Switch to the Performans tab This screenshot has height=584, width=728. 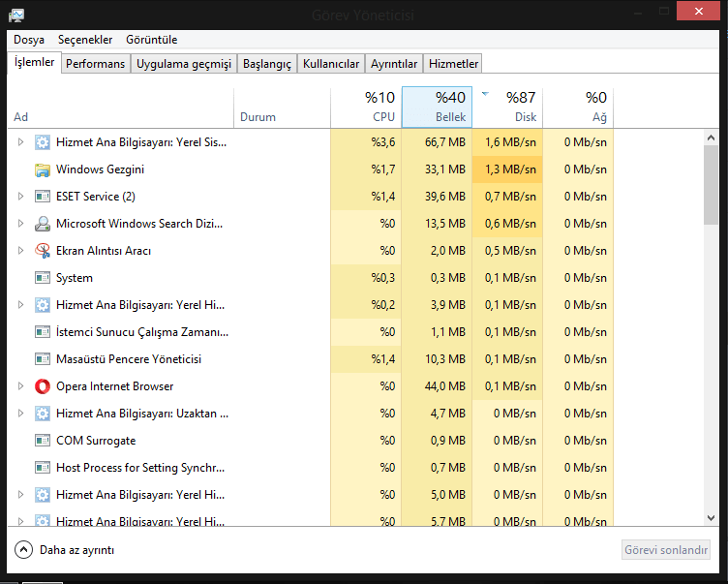click(x=95, y=64)
